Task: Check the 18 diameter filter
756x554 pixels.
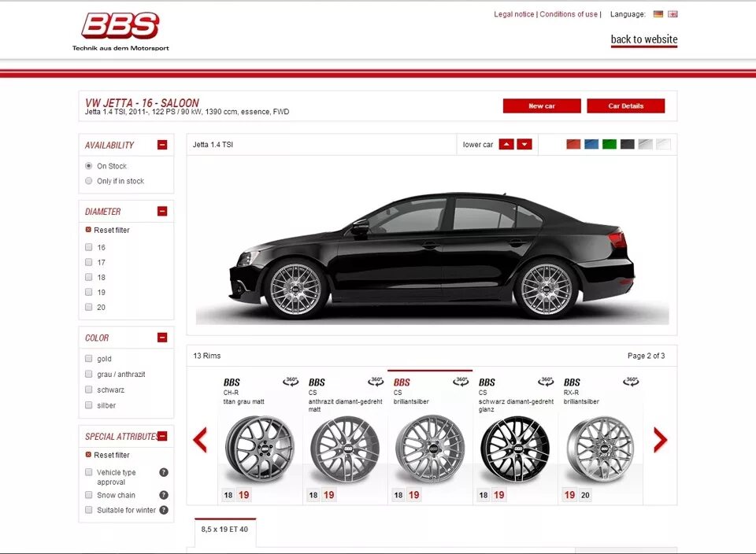Action: click(x=89, y=277)
